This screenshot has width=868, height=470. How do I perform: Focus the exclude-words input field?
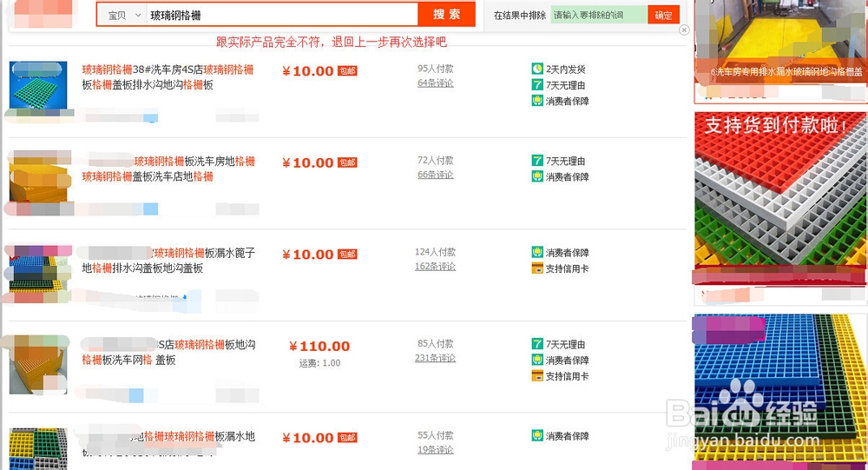pyautogui.click(x=599, y=15)
